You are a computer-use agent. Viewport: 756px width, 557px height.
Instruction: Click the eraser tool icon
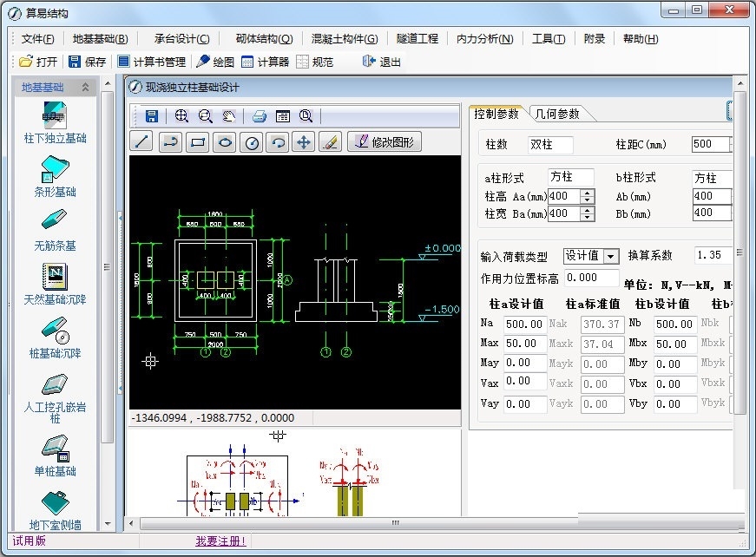(x=329, y=142)
